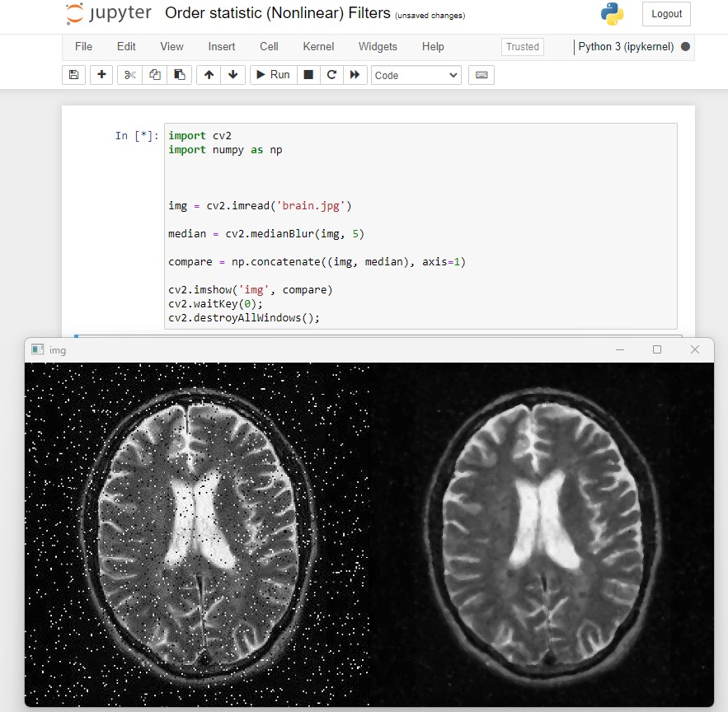Open the Edit menu

point(126,47)
